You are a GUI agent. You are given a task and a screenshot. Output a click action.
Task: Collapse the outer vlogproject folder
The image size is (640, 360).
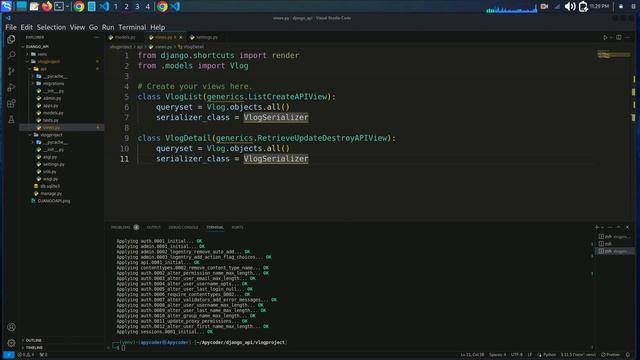[x=49, y=61]
